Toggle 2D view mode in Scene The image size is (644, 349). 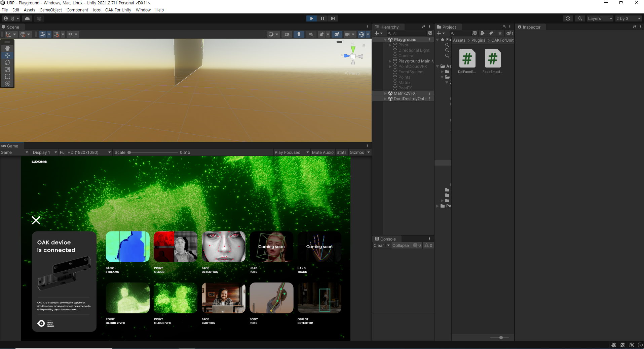[287, 34]
